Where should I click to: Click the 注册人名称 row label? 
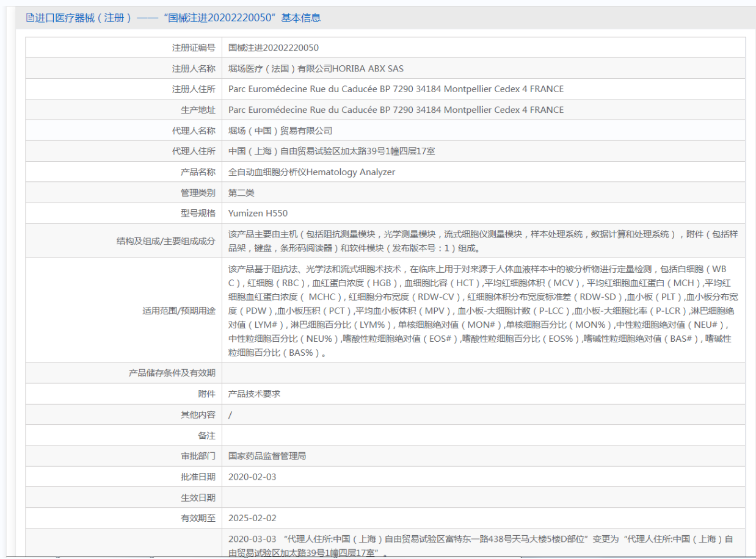click(194, 68)
